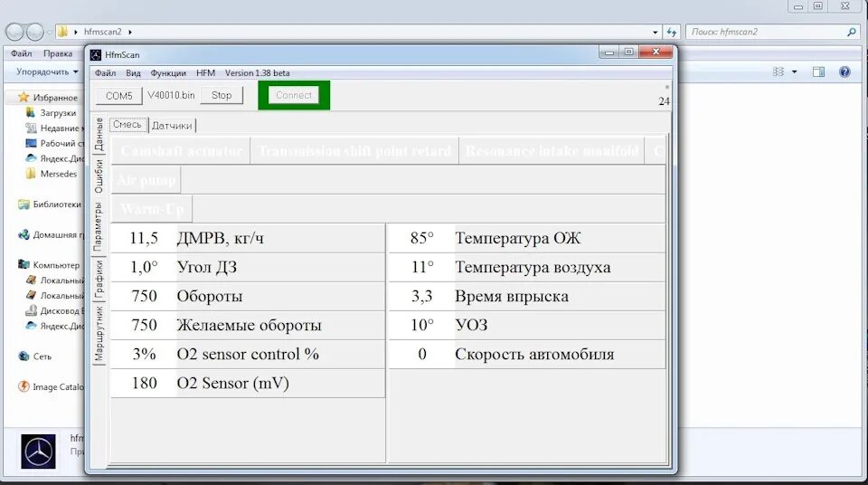Screen dimensions: 868x485
Task: Click the Air pump indicator
Action: tap(146, 180)
